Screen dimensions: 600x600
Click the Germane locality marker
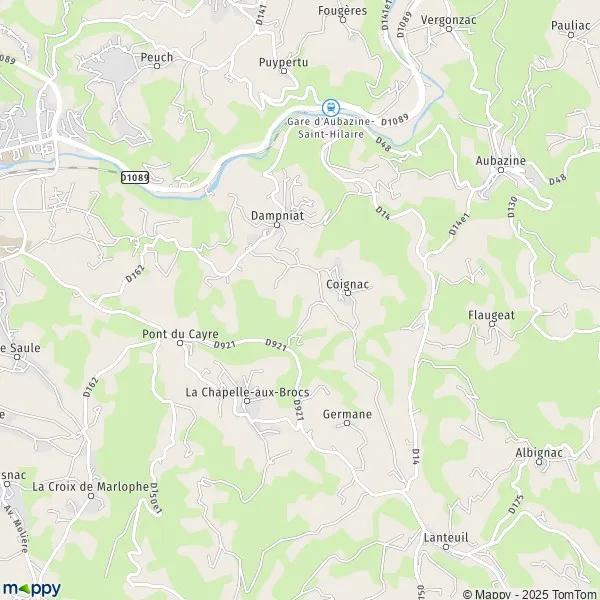point(347,423)
